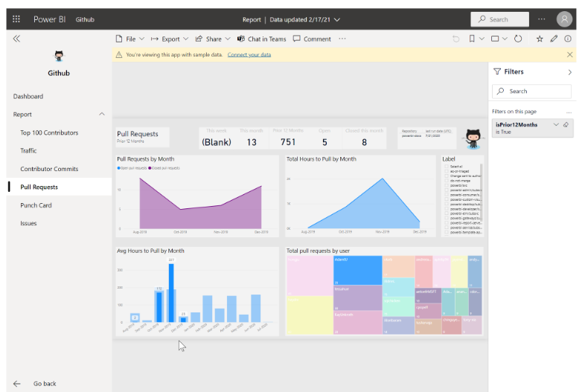Click the top search box
This screenshot has width=582, height=392.
coord(499,19)
